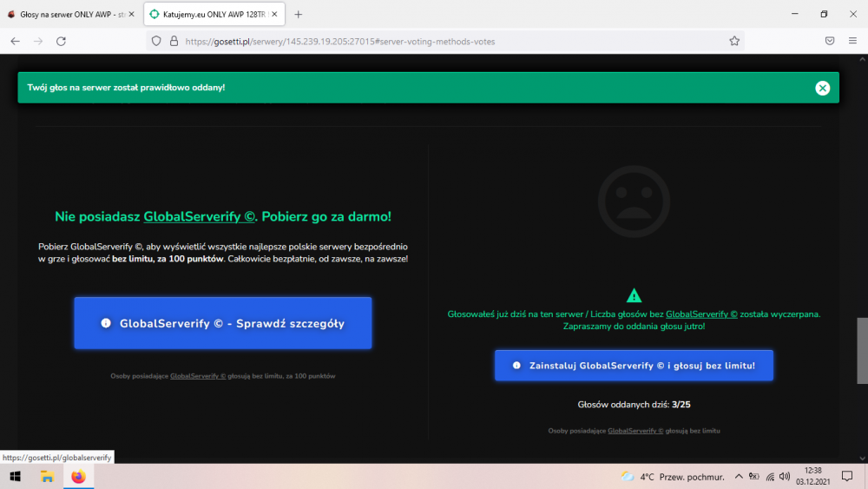Image resolution: width=868 pixels, height=489 pixels.
Task: Click the 'Głosów oddanych dziś: 3/25' text
Action: 634,405
